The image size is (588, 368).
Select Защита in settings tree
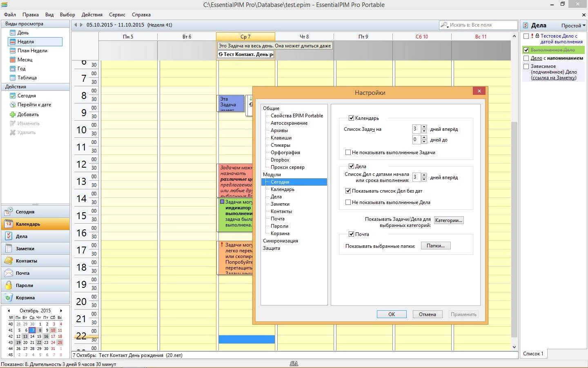271,248
